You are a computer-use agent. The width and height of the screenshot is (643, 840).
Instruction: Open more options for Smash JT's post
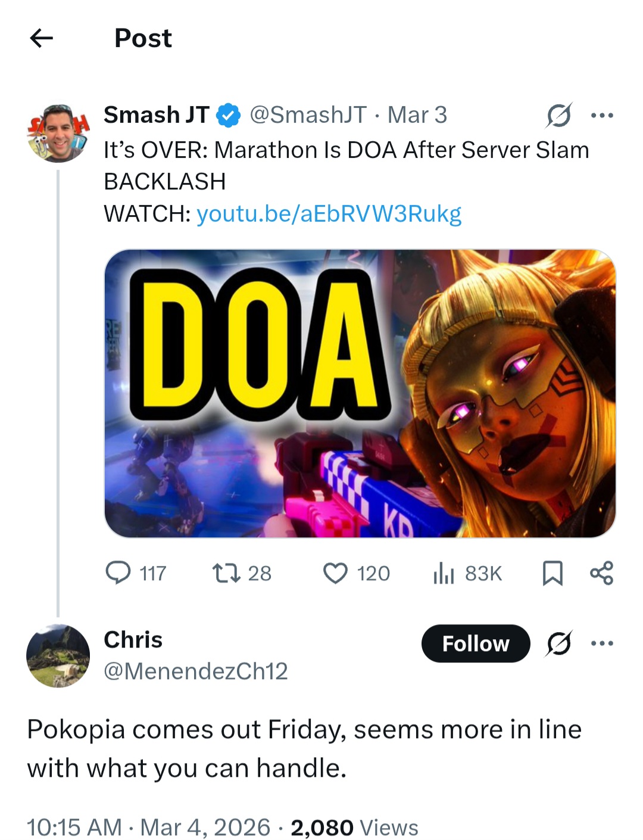602,115
